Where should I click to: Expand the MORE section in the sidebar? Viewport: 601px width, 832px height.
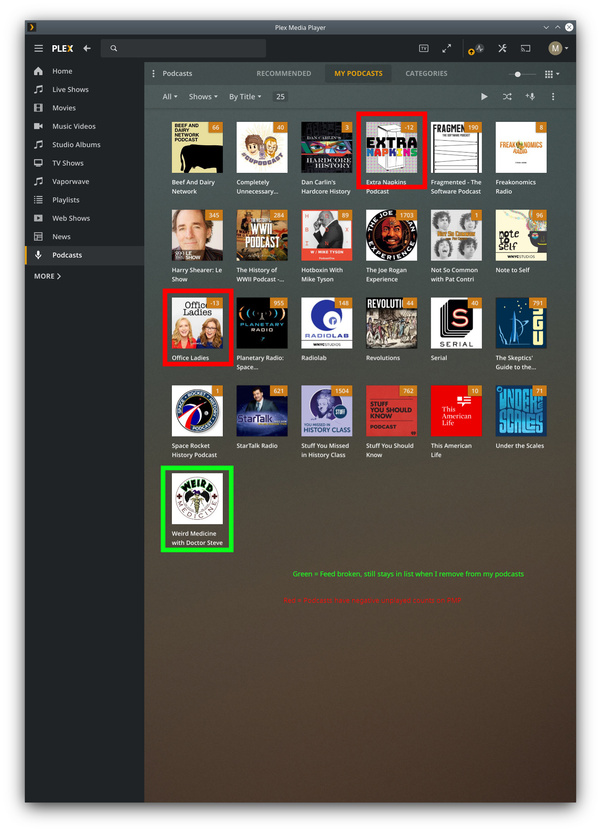(47, 276)
